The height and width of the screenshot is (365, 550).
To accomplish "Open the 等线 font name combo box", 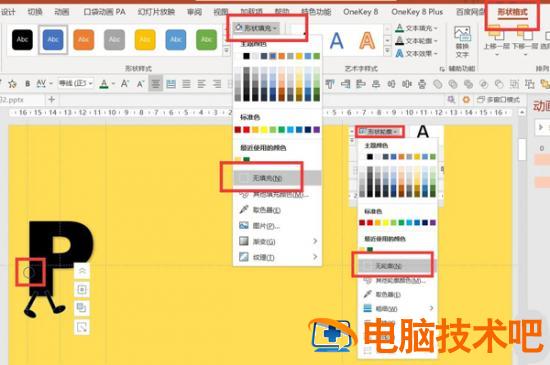I will click(75, 83).
